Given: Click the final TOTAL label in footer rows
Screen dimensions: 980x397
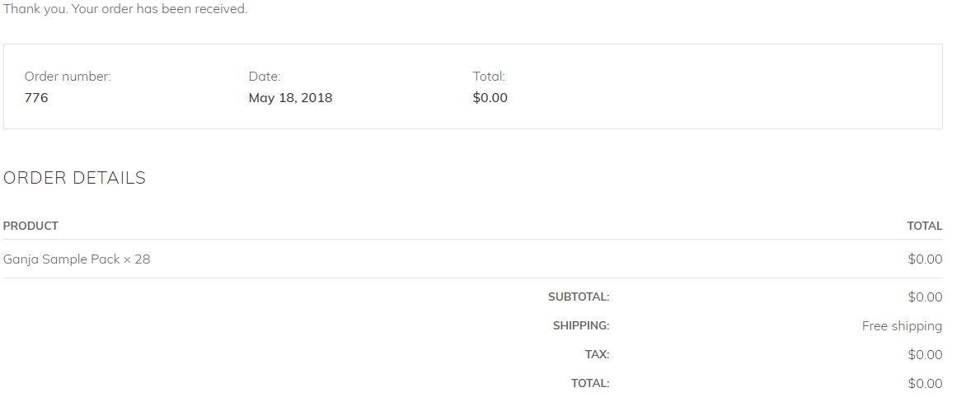Looking at the screenshot, I should (x=590, y=384).
